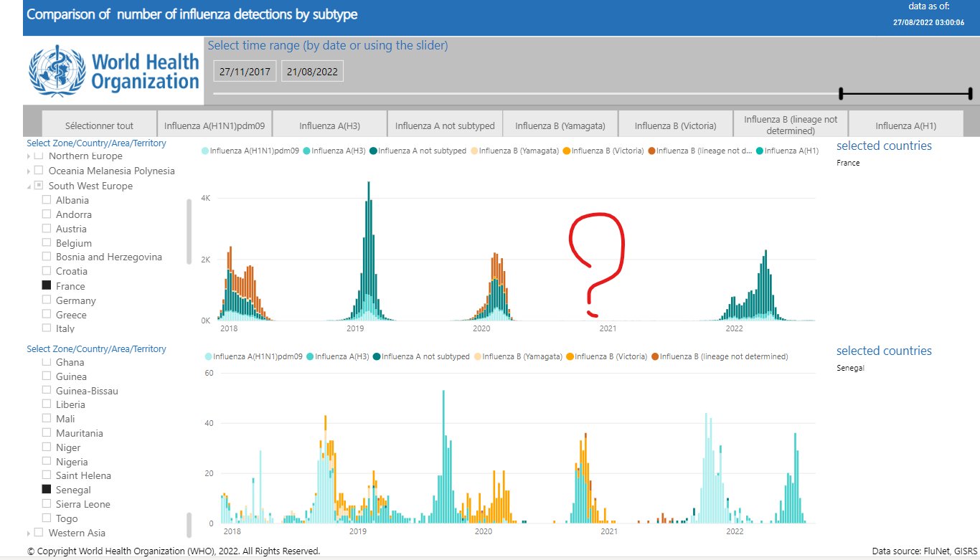Click the data as of timestamp text
The image size is (980, 560).
(929, 22)
